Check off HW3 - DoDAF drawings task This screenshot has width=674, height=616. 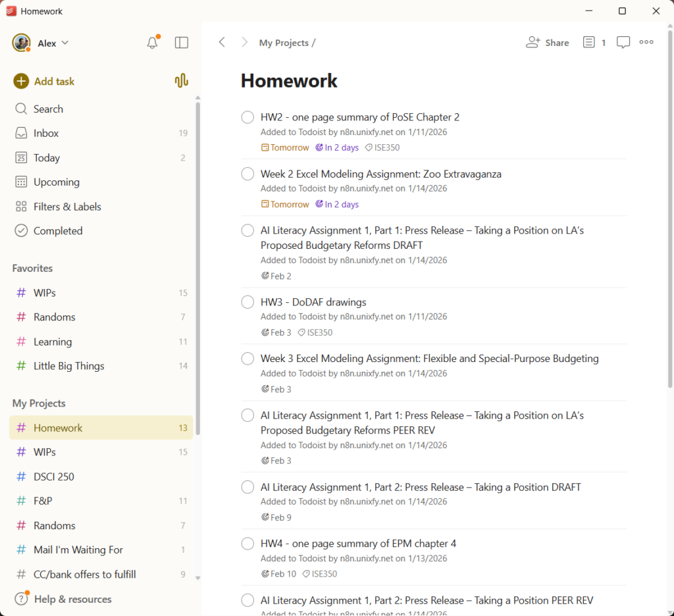tap(247, 302)
